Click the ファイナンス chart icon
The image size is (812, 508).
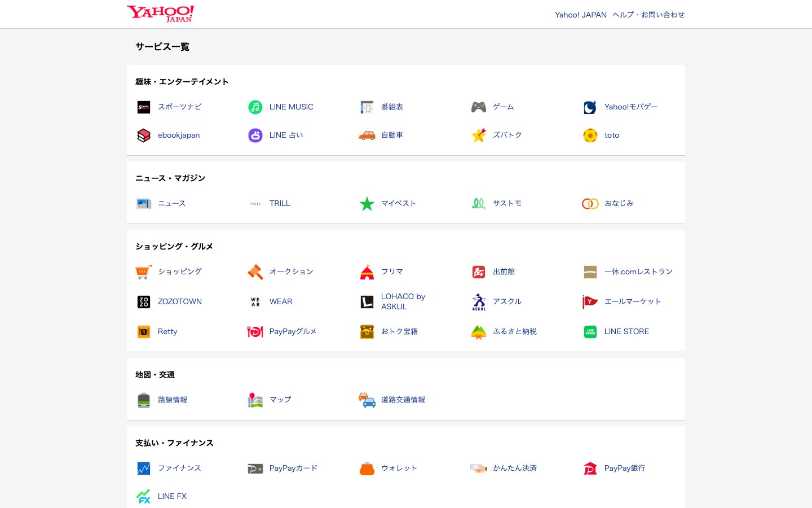pyautogui.click(x=144, y=468)
